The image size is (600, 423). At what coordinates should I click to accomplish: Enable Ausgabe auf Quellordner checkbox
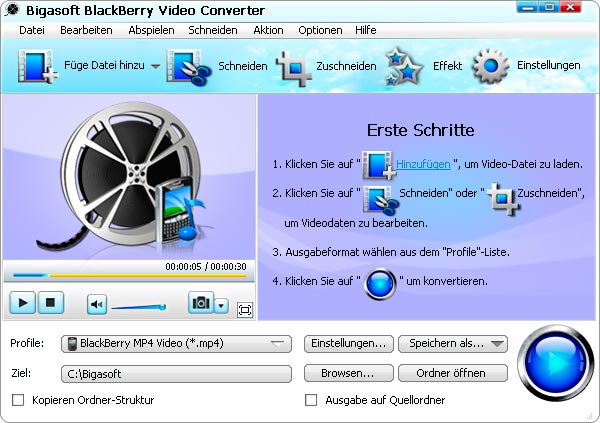click(x=311, y=400)
